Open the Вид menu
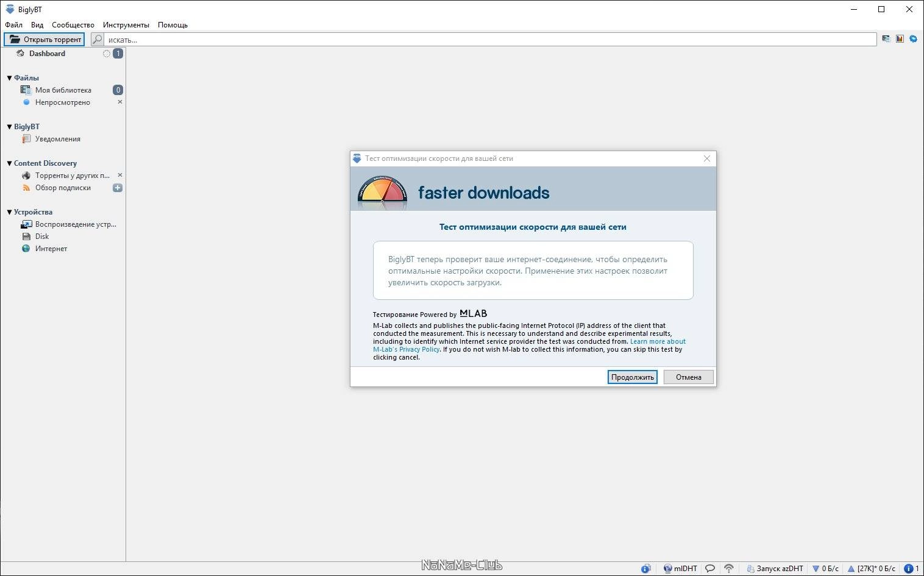 (37, 25)
